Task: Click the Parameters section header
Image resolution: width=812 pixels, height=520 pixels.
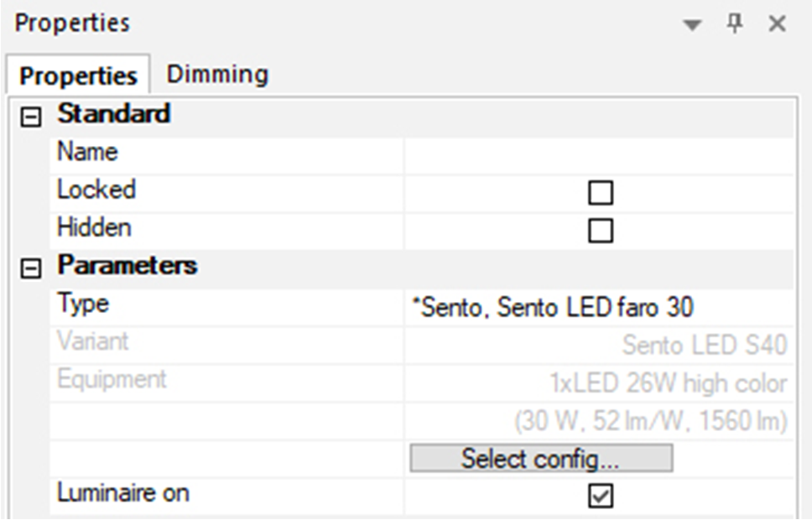Action: click(x=127, y=265)
